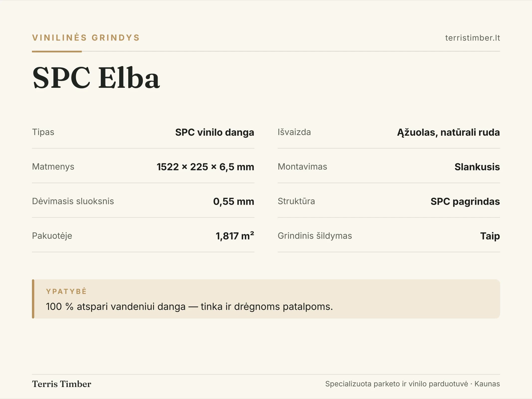
Task: Click the Pakuotėje row label
Action: pyautogui.click(x=52, y=236)
